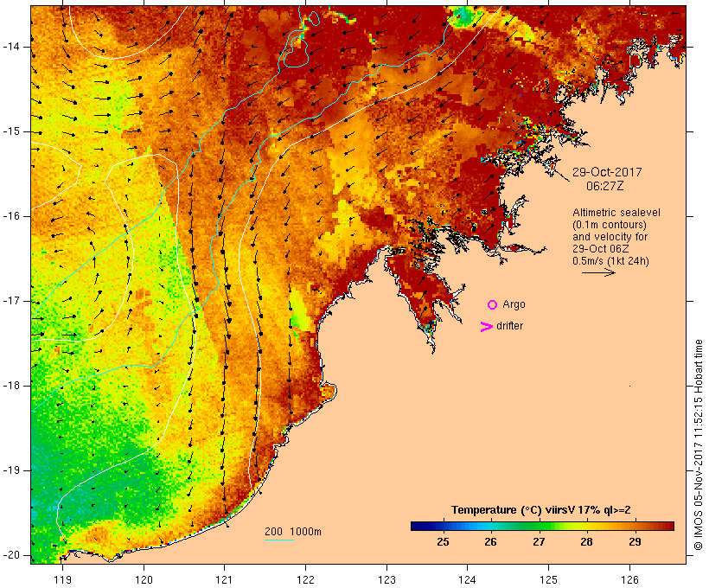
Task: Click the cyan 200 1000m isobath legend line
Action: (x=279, y=540)
